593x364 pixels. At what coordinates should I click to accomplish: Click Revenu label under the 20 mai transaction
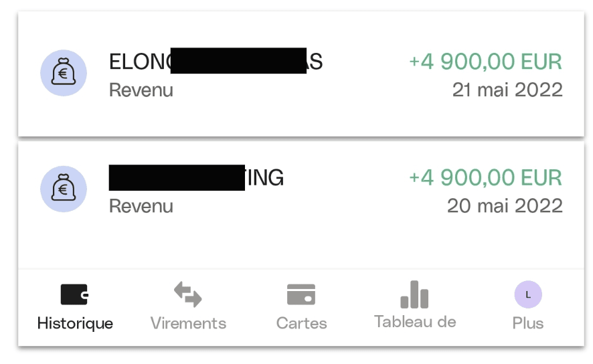(141, 206)
